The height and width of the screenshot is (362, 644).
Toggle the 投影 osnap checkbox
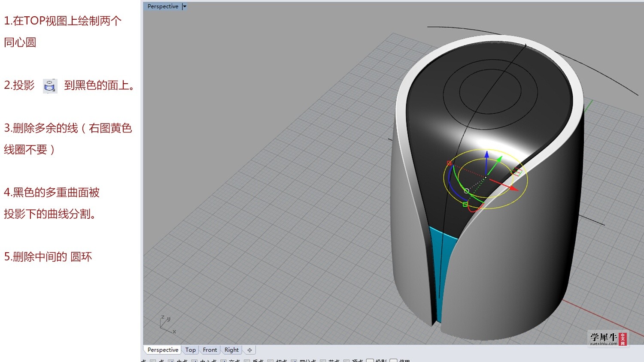pyautogui.click(x=370, y=361)
